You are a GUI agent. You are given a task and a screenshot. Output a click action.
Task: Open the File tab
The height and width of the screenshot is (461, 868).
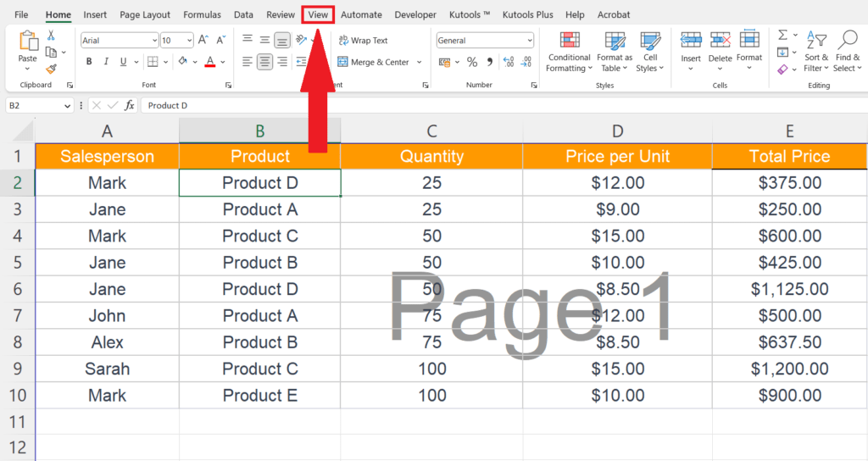tap(21, 15)
